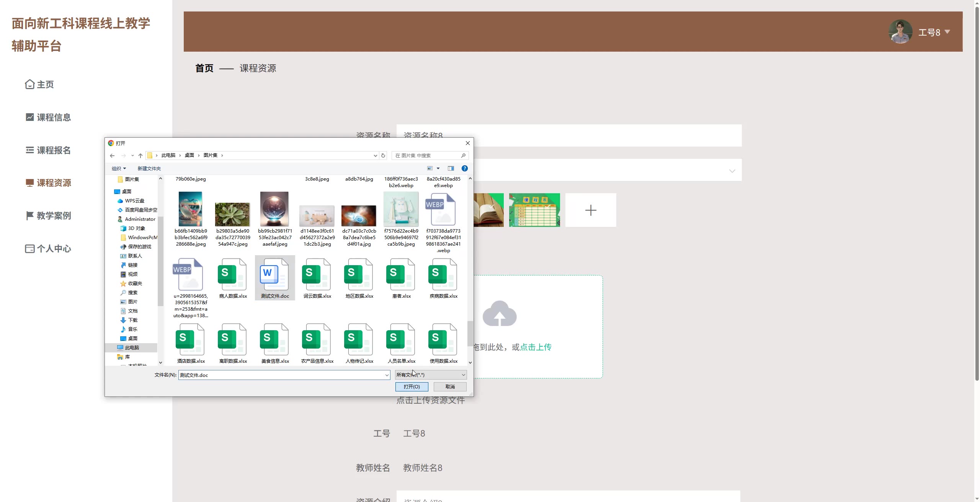
Task: Click the plus tile to add image
Action: click(x=590, y=210)
